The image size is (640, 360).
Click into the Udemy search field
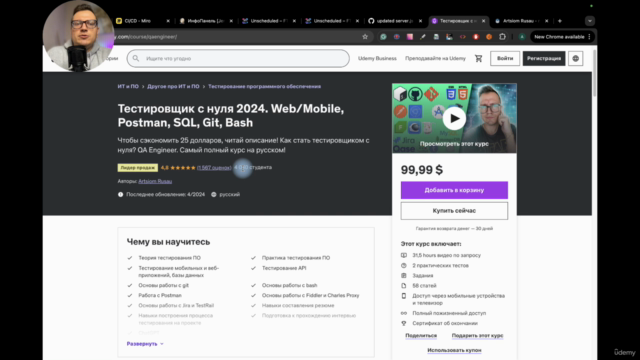(x=238, y=58)
